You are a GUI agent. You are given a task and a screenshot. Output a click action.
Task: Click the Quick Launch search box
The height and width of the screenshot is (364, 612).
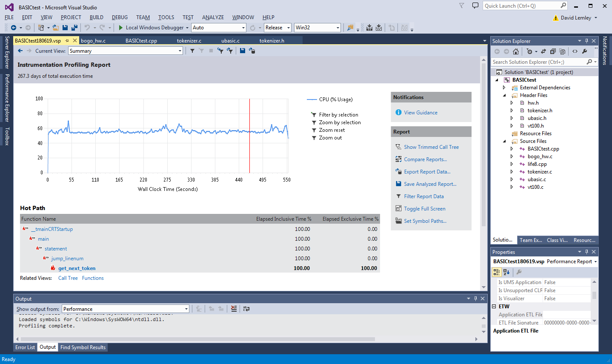coord(526,6)
